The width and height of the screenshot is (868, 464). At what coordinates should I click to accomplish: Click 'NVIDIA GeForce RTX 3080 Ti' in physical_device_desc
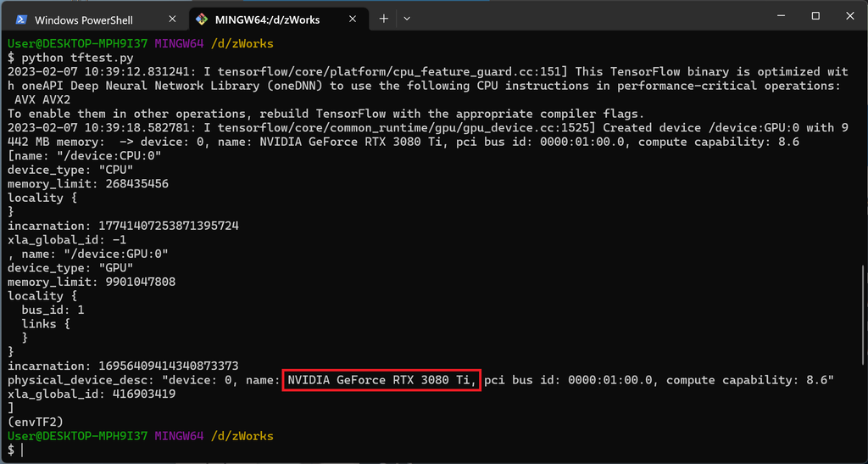379,380
